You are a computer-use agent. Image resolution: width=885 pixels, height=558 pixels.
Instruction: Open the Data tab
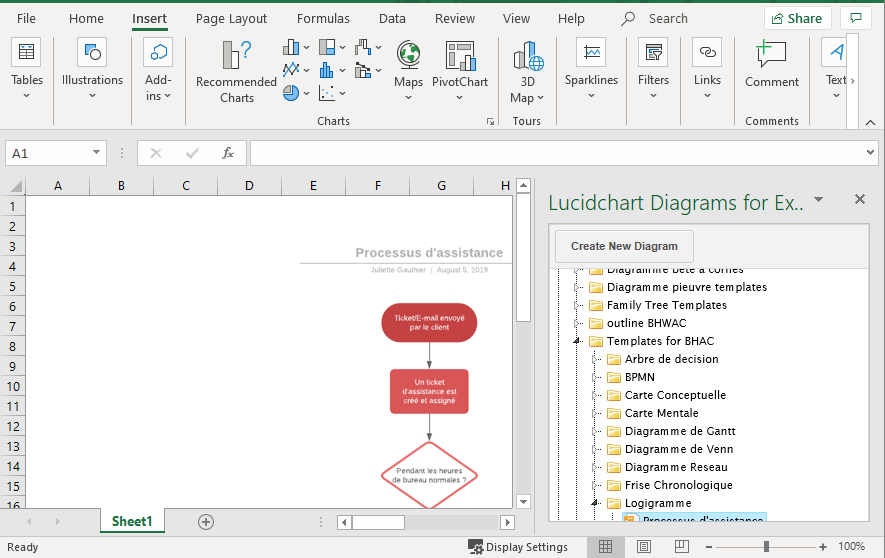[x=392, y=19]
